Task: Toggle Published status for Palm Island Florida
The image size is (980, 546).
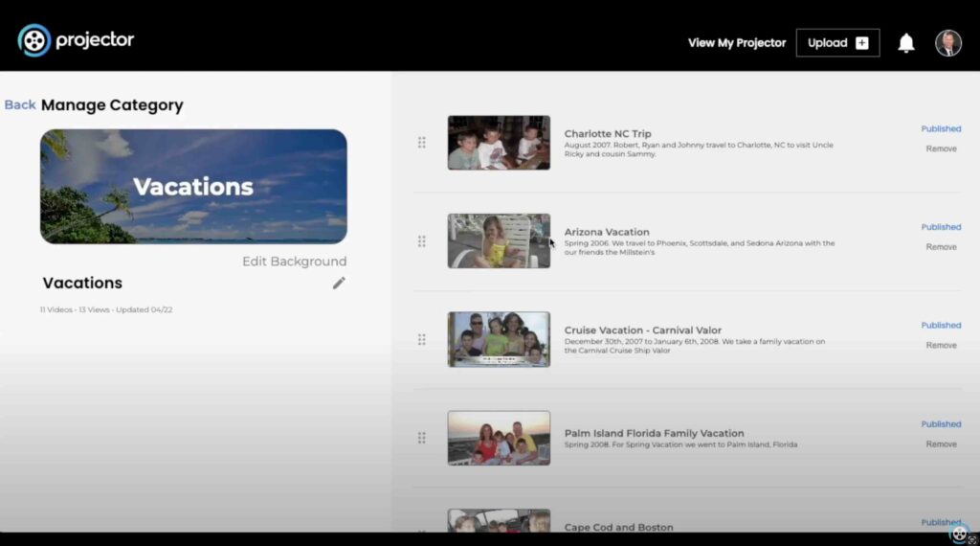Action: [941, 424]
